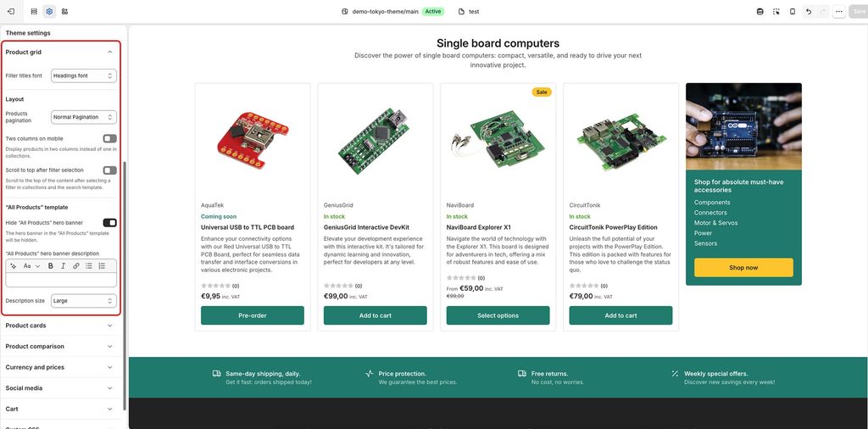
Task: Toggle bold in hero banner description
Action: tap(50, 266)
